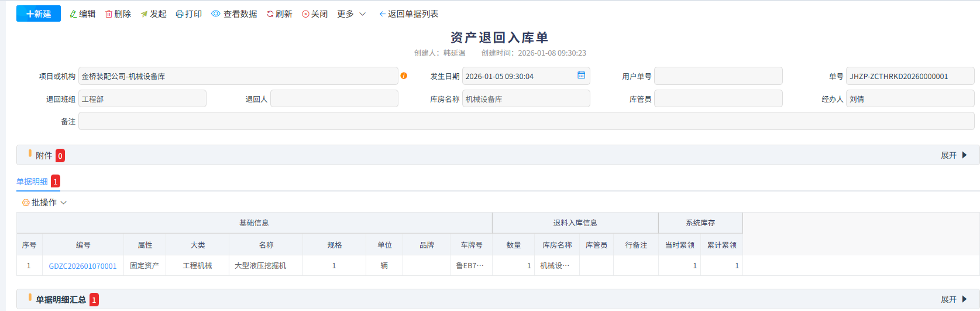980x311 pixels.
Task: Click the 打印 printer icon
Action: pyautogui.click(x=180, y=14)
